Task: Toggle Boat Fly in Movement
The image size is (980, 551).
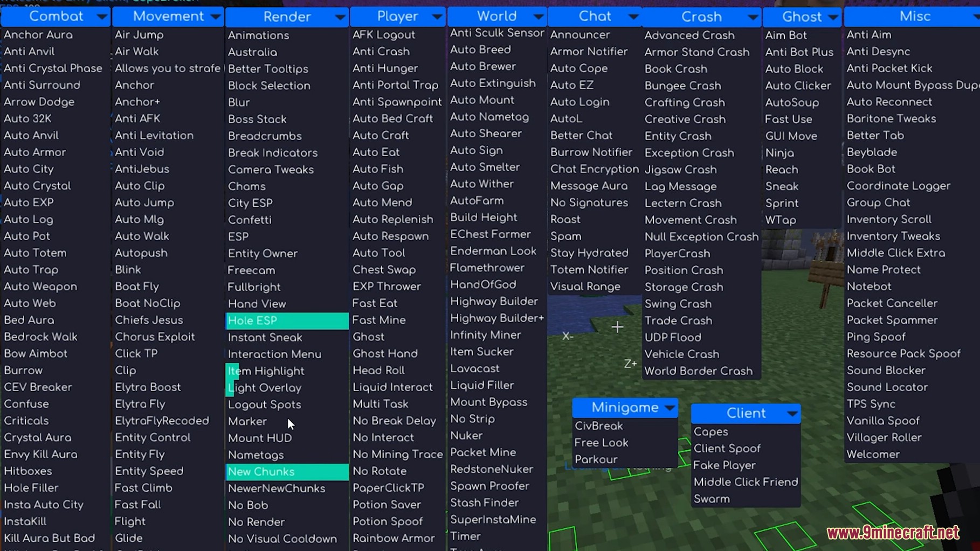Action: tap(168, 287)
